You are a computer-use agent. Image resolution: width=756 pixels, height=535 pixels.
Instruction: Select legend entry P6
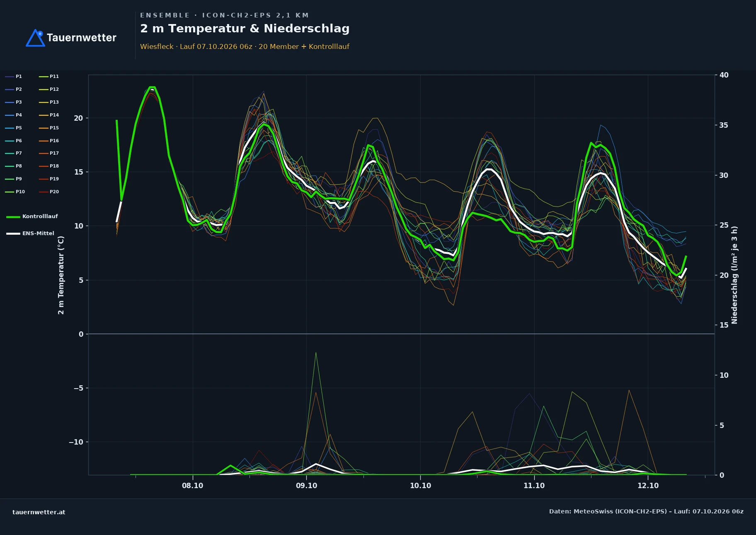[x=14, y=141]
